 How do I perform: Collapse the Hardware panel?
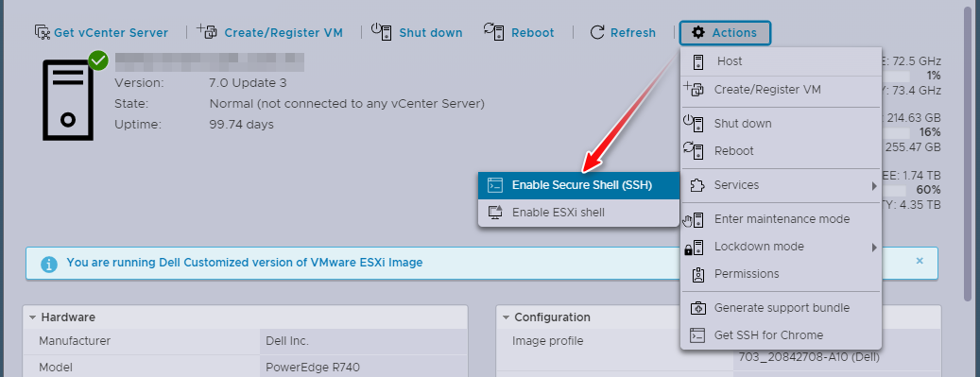pos(32,317)
